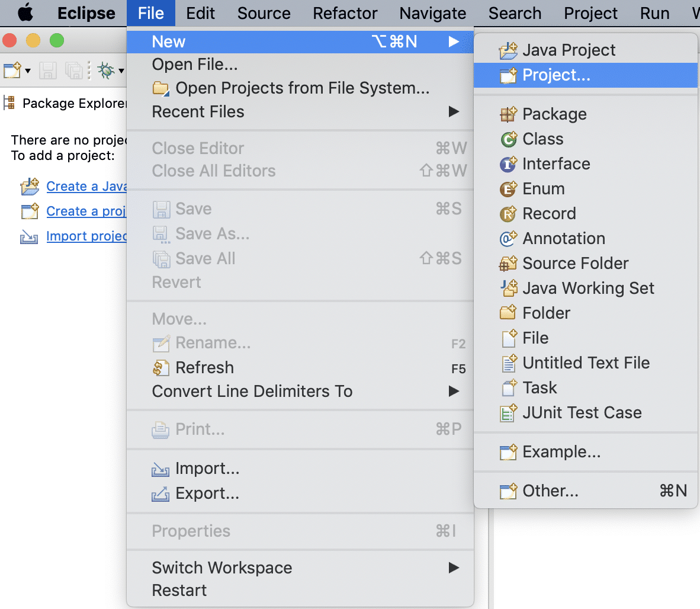Click Convert Line Delimiters To text

tap(252, 391)
